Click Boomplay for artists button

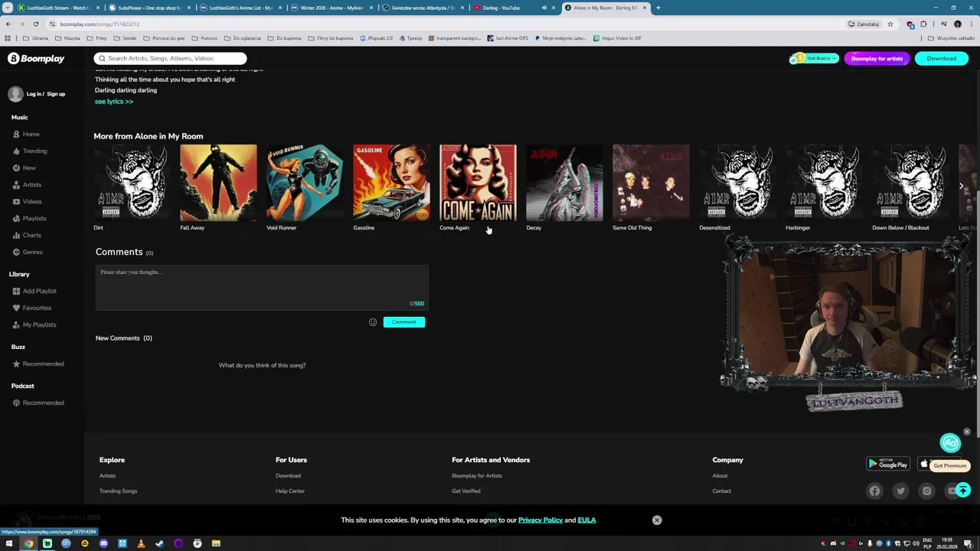tap(877, 58)
